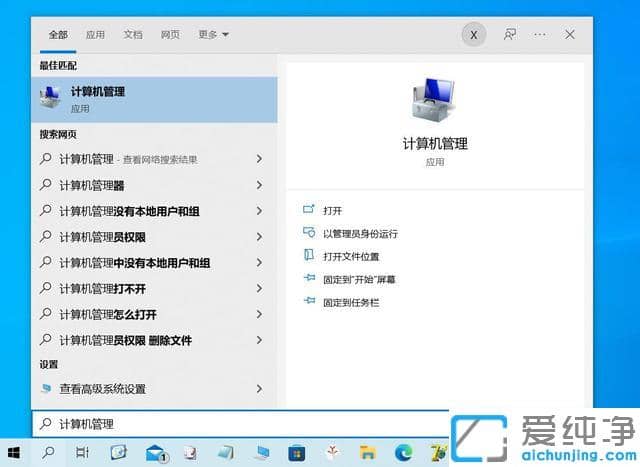Viewport: 640px width, 467px height.
Task: Switch to the 文档 tab
Action: 133,35
